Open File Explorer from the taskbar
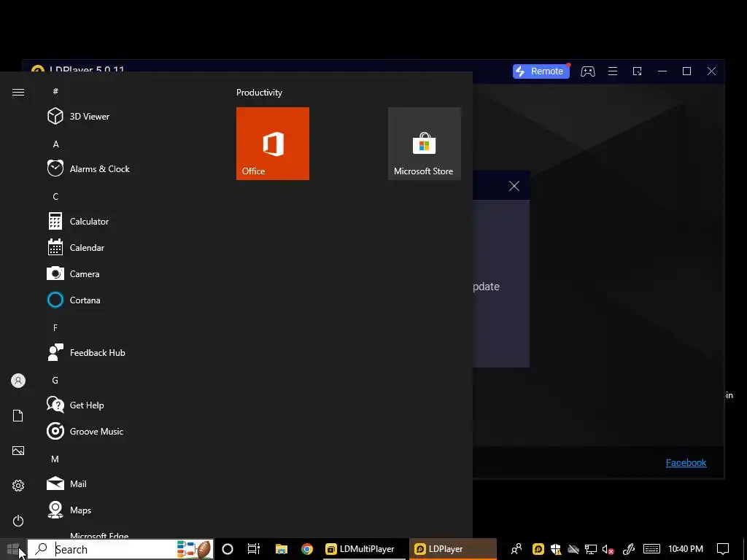Image resolution: width=747 pixels, height=560 pixels. pos(281,549)
